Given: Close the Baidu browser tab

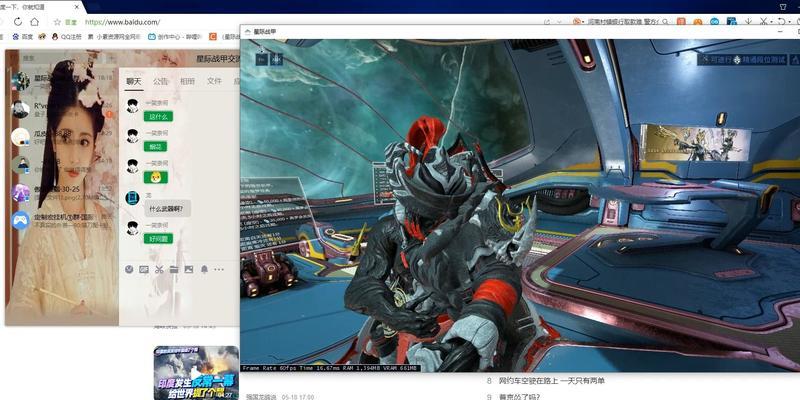Looking at the screenshot, I should (x=78, y=7).
